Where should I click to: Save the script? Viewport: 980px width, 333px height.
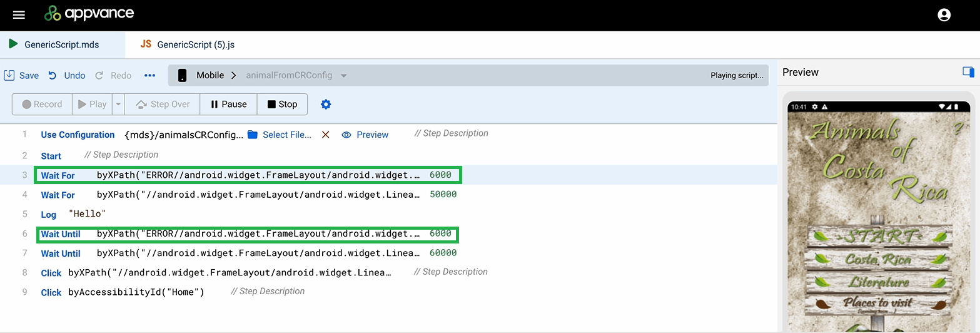[x=21, y=75]
